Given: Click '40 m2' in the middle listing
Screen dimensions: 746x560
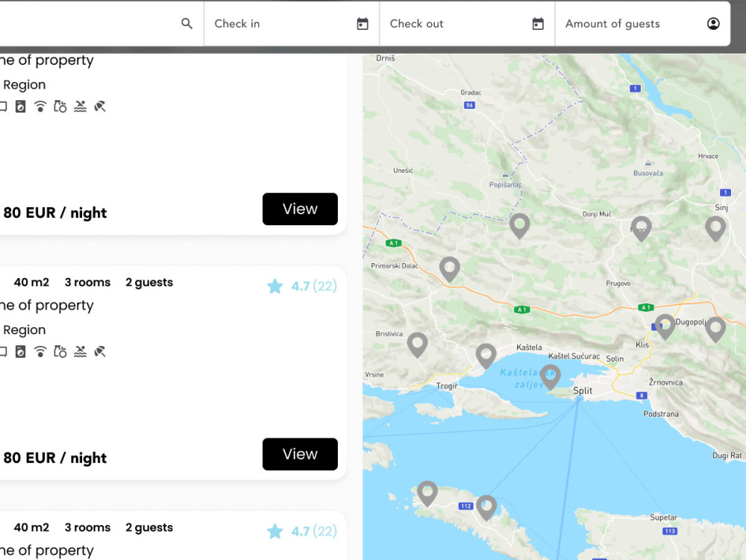Looking at the screenshot, I should coord(31,283).
